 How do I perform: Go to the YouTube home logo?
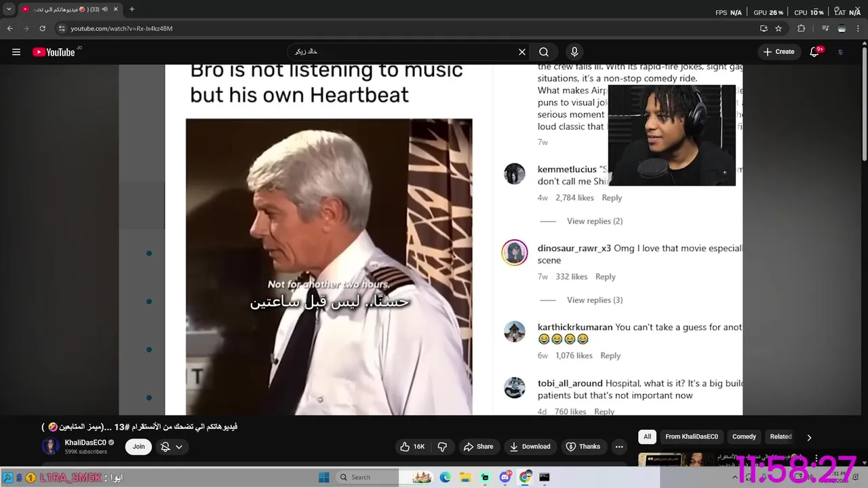[54, 52]
